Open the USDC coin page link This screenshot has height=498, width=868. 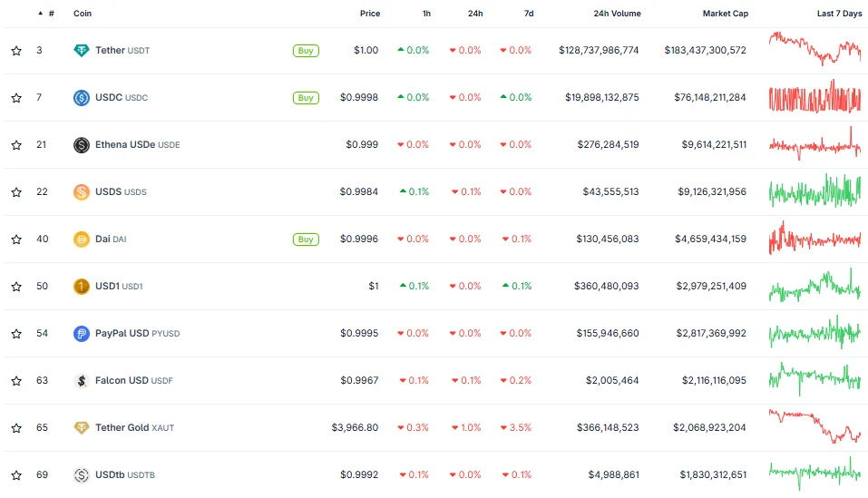click(x=122, y=97)
